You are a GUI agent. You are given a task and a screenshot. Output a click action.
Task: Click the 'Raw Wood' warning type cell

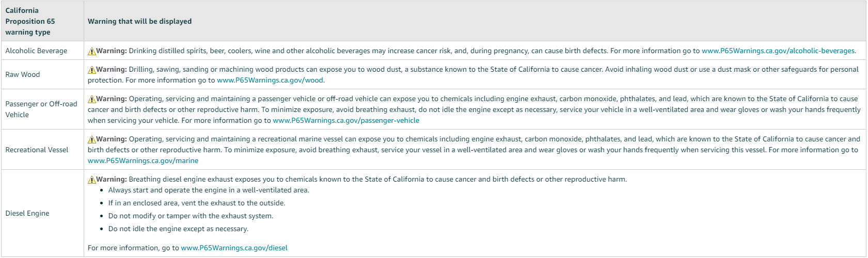click(x=23, y=75)
